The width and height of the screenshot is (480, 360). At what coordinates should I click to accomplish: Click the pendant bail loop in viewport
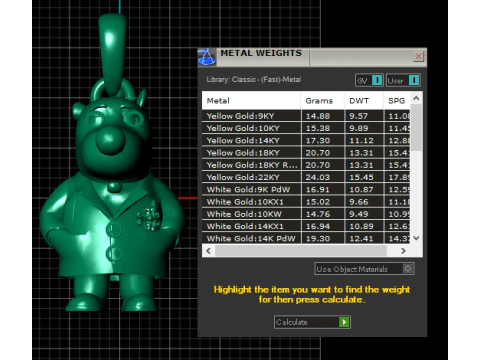pos(113,53)
